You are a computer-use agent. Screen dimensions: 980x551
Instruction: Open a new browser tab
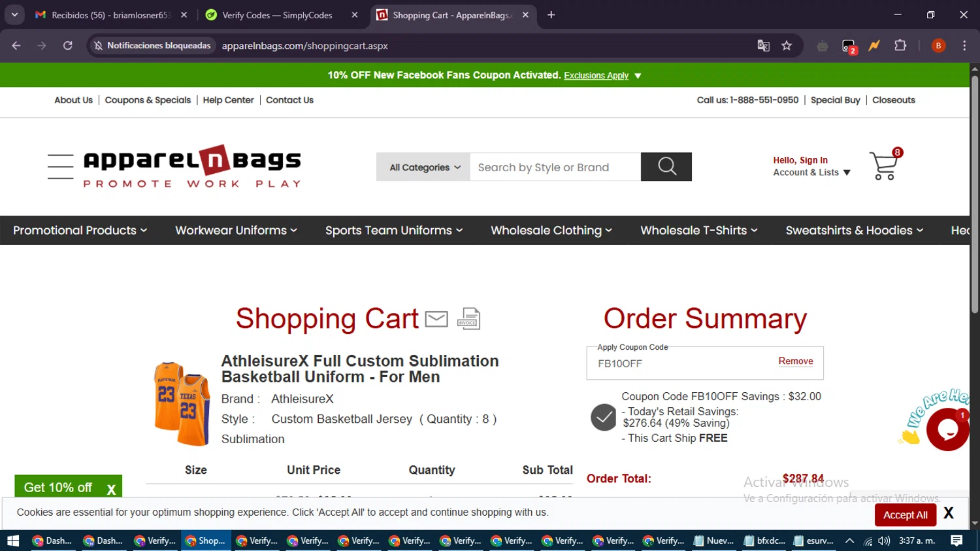click(x=551, y=15)
